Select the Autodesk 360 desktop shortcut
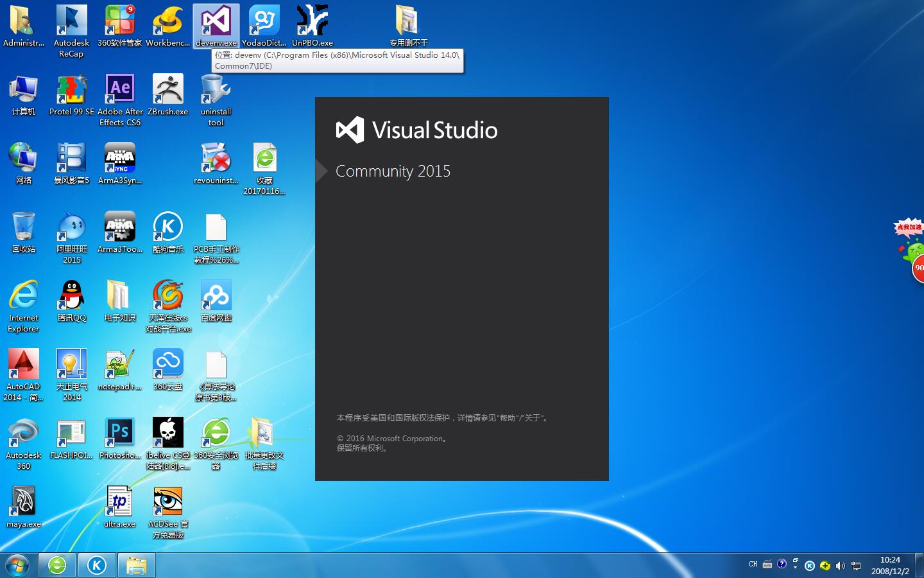Image resolution: width=924 pixels, height=578 pixels. [24, 444]
